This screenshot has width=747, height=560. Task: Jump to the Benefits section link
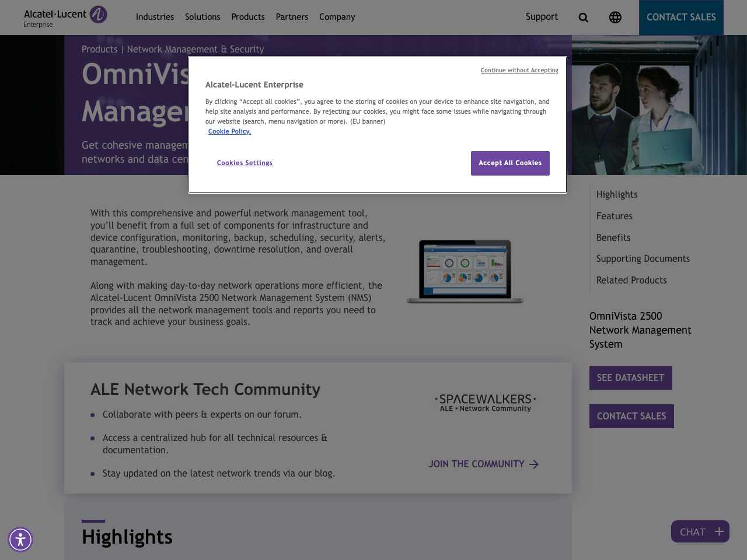click(613, 237)
